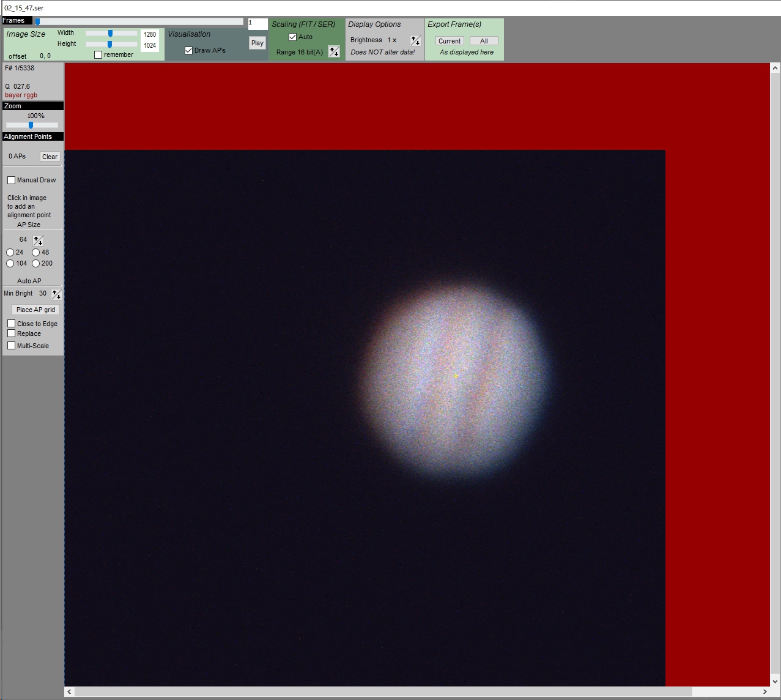Click the vertical scrollbar down arrow
Screen dimensions: 781x700
(x=775, y=681)
